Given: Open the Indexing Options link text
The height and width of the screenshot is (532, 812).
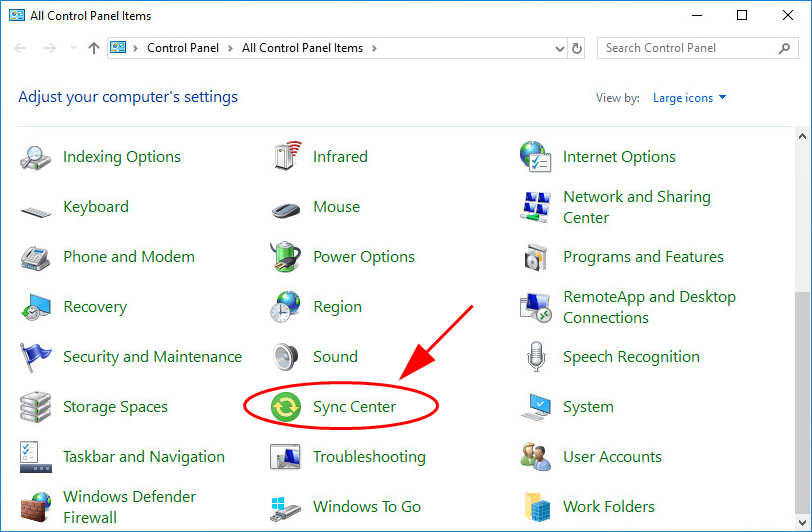Looking at the screenshot, I should click(x=122, y=156).
